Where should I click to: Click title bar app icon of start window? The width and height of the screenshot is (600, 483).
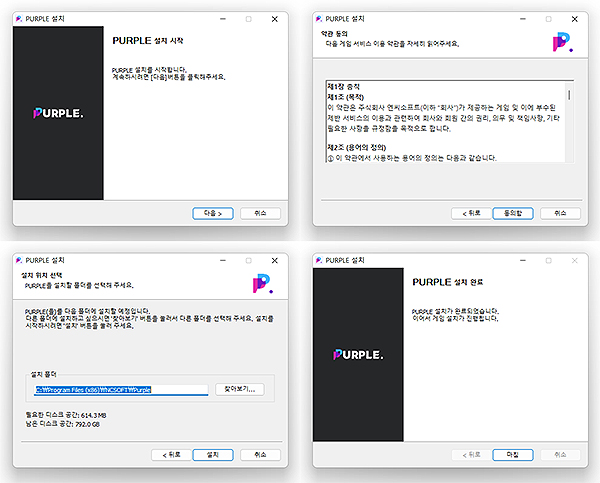pos(19,19)
